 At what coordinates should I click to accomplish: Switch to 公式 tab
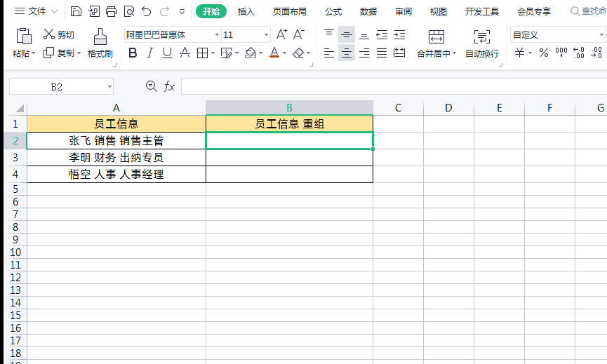(333, 12)
